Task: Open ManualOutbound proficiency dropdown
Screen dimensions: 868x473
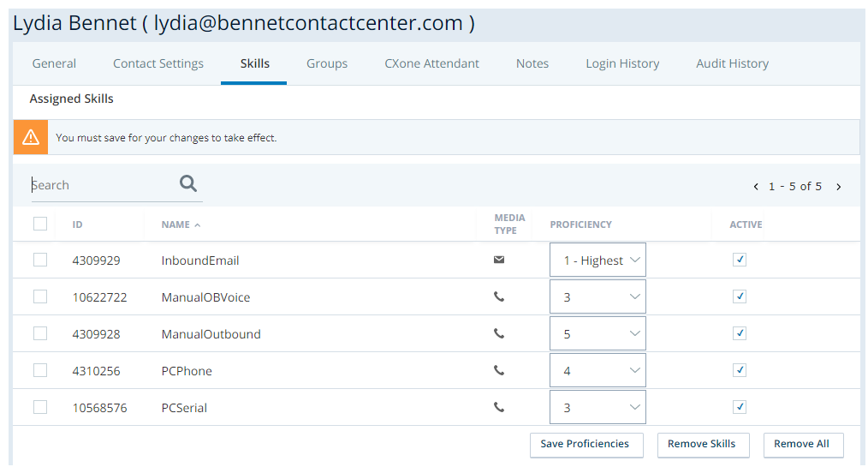Action: pyautogui.click(x=597, y=333)
